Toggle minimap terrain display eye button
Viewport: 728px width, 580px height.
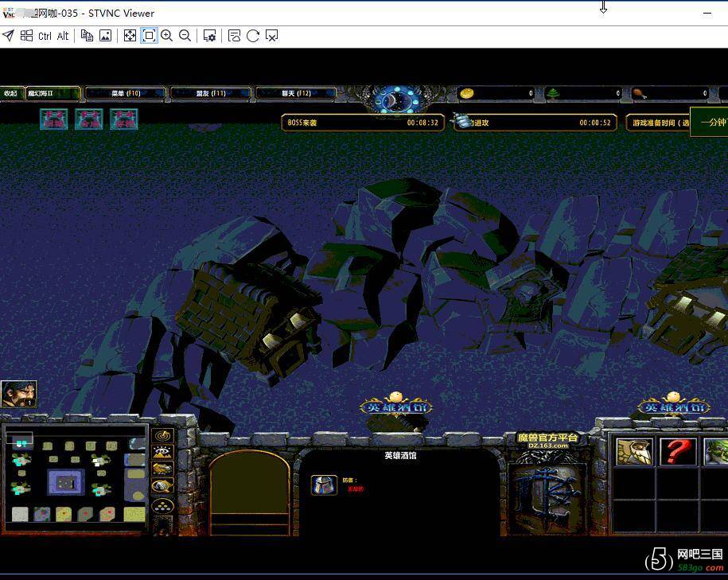162,452
